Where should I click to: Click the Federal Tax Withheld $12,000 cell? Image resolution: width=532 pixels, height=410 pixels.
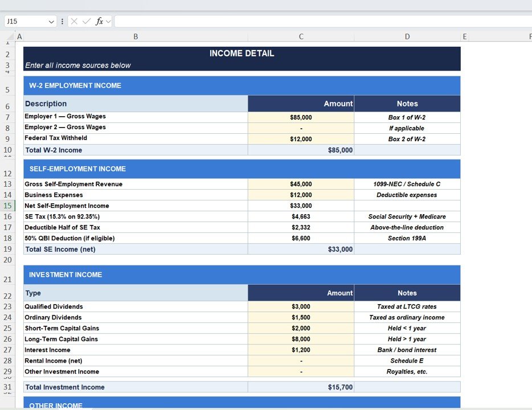coord(301,139)
